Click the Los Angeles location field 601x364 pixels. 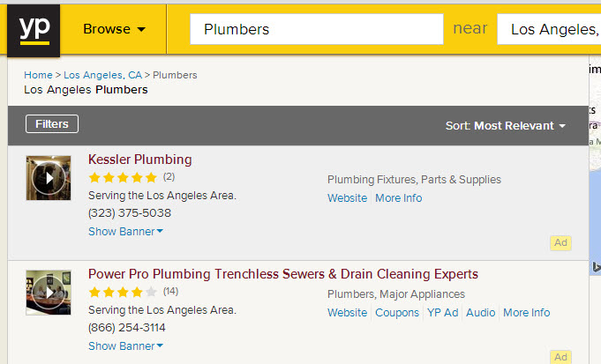pos(549,29)
